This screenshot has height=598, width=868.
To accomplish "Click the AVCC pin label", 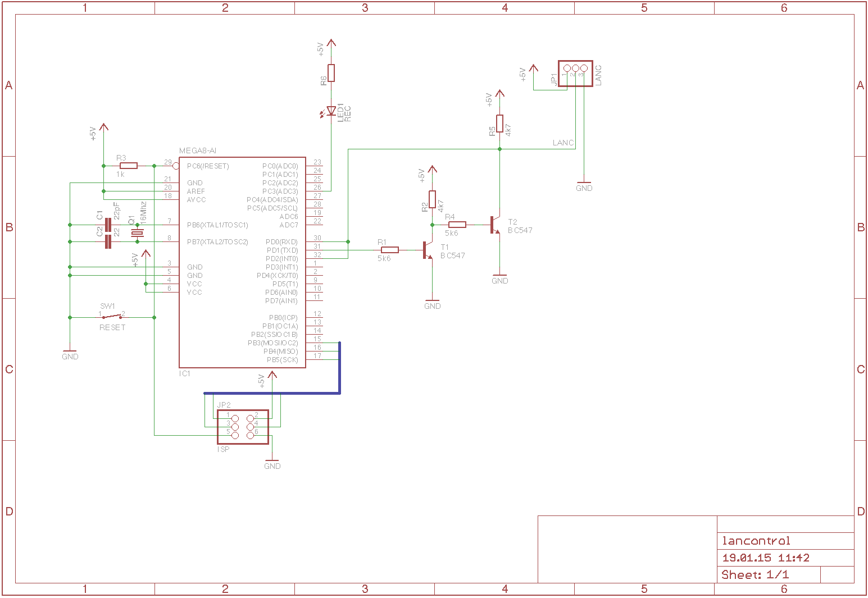I will pyautogui.click(x=197, y=200).
